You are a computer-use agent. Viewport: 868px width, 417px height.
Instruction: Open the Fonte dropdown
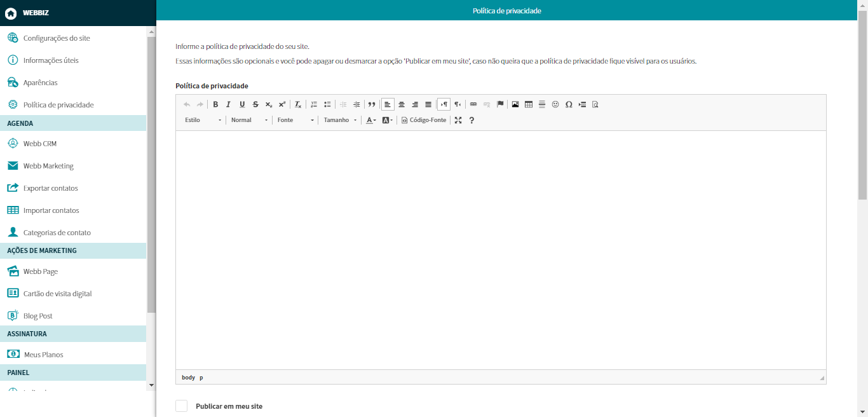[295, 120]
